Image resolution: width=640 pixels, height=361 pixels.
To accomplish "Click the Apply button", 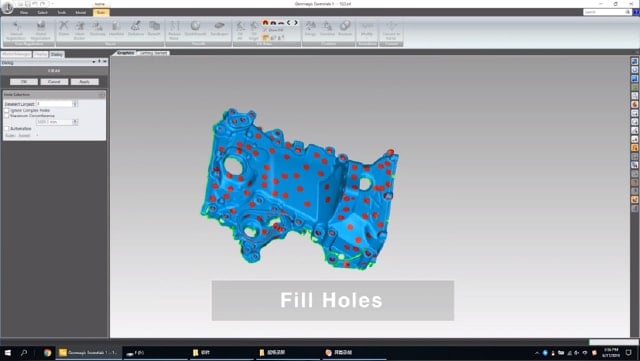I will pyautogui.click(x=84, y=82).
